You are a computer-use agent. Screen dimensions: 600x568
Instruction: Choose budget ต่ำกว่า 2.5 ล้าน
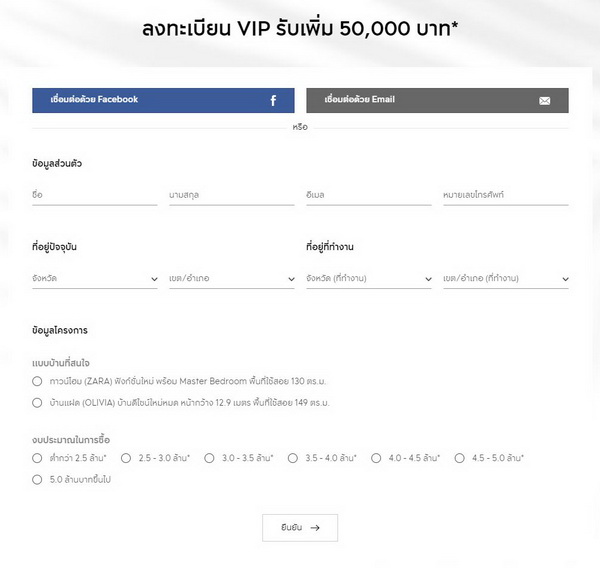pos(37,458)
